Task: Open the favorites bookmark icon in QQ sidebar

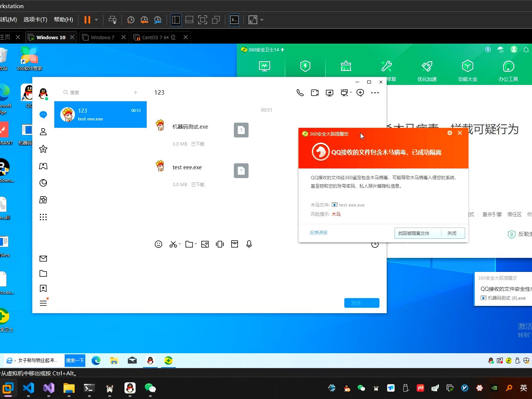Action: coord(43,289)
